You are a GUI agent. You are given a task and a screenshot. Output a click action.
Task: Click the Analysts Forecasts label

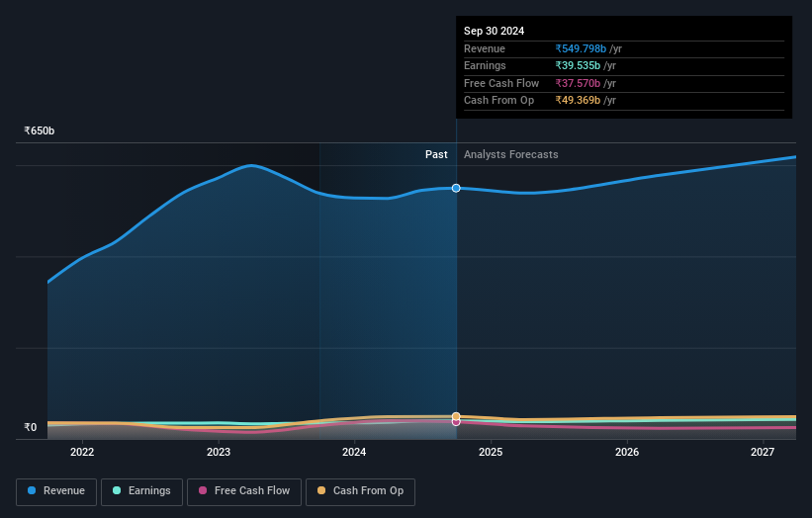(511, 154)
